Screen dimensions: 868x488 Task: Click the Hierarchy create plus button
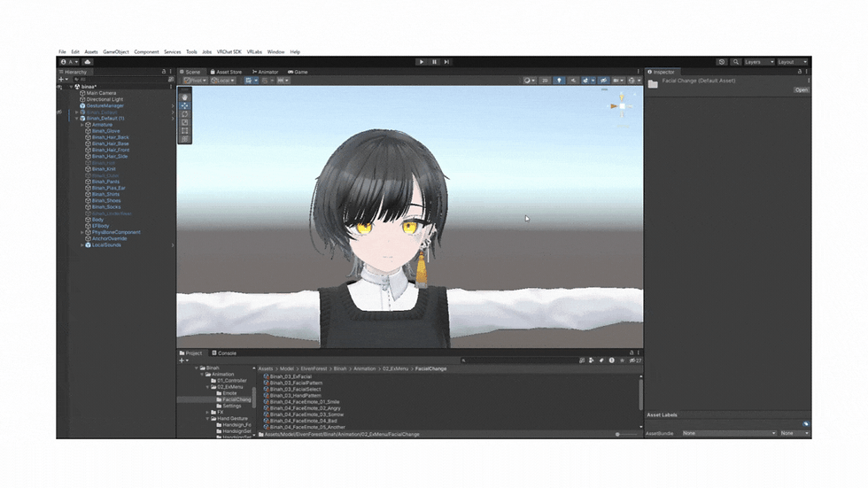(63, 80)
